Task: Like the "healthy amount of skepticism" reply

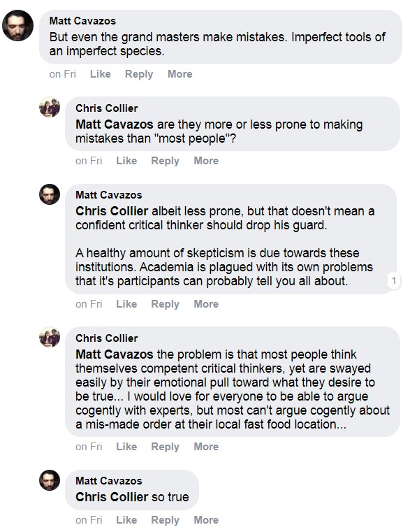Action: 126,303
